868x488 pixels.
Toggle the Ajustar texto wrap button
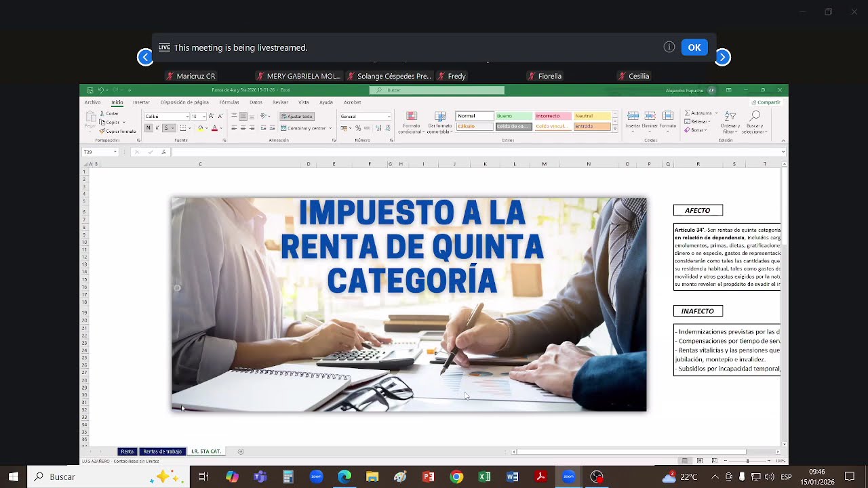coord(297,116)
